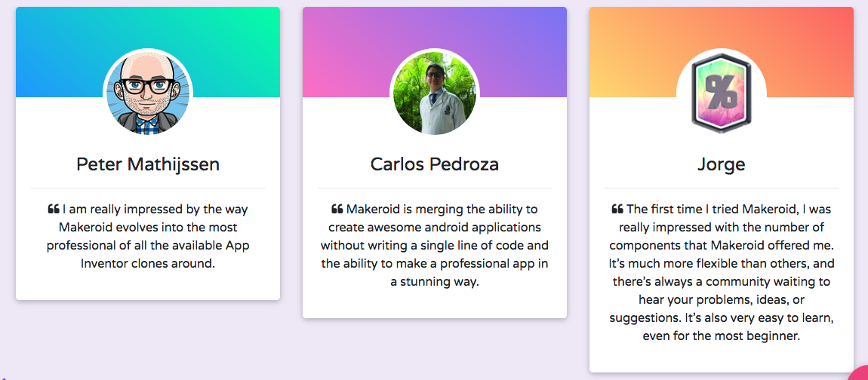Click the quote icon in Jorge's testimonial
868x380 pixels.
pyautogui.click(x=617, y=210)
